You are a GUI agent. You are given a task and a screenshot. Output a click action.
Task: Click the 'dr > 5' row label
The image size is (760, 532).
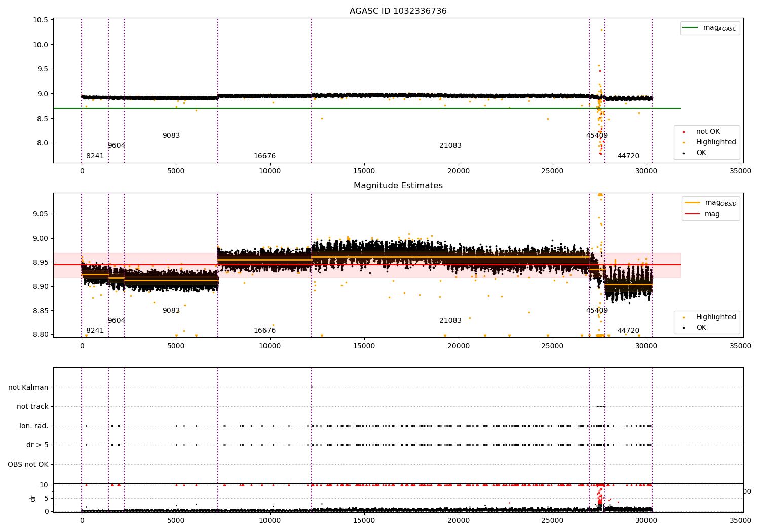37,445
